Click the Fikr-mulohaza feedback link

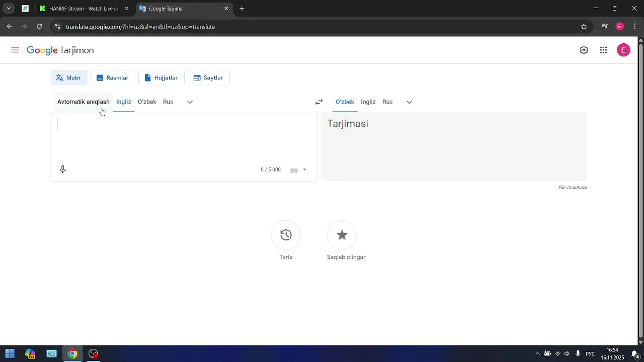(573, 188)
